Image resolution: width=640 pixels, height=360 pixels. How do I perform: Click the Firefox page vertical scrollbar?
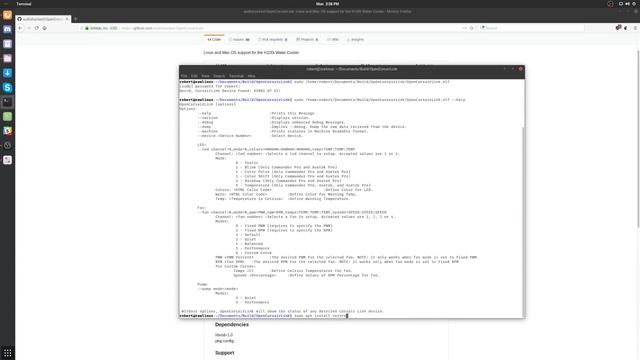(638, 139)
